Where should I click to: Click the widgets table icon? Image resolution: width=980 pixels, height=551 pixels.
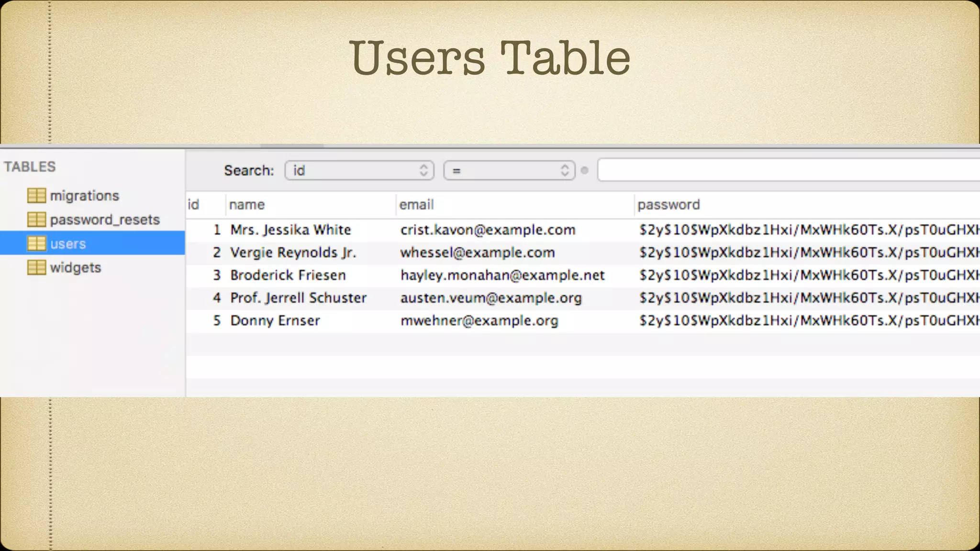(x=37, y=267)
